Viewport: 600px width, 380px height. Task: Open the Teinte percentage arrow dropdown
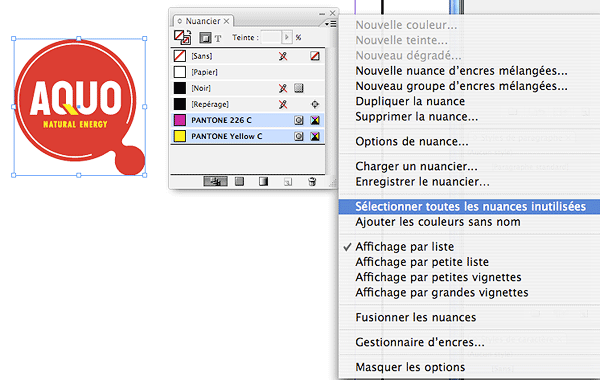click(287, 37)
